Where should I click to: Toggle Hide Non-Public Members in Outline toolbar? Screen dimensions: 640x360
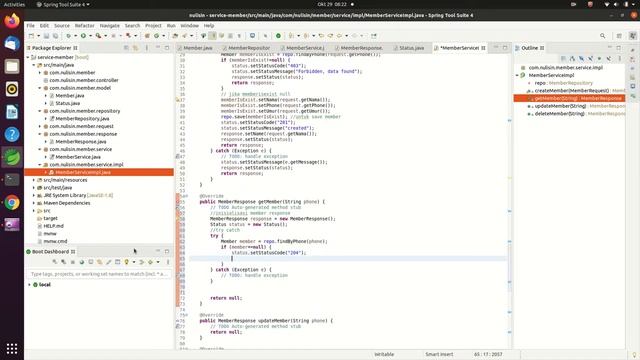click(599, 59)
